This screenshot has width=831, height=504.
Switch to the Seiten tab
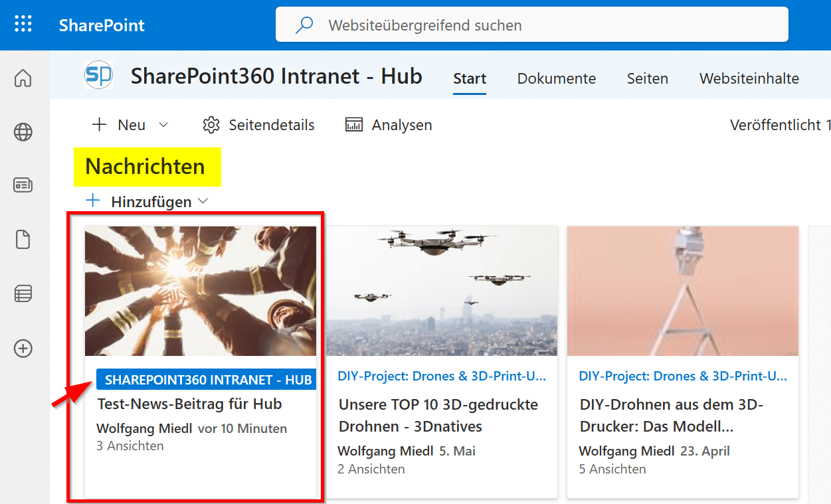[647, 78]
